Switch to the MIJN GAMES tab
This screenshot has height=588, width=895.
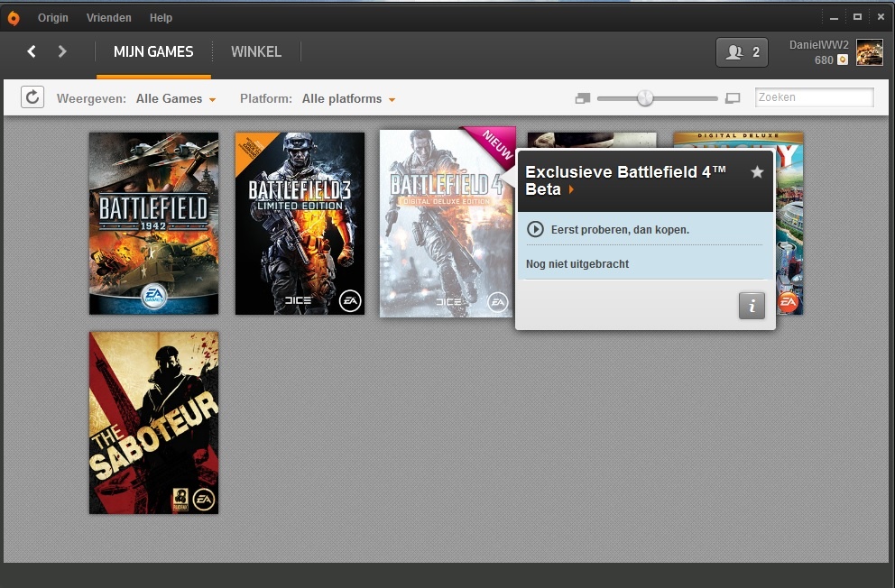pos(153,52)
